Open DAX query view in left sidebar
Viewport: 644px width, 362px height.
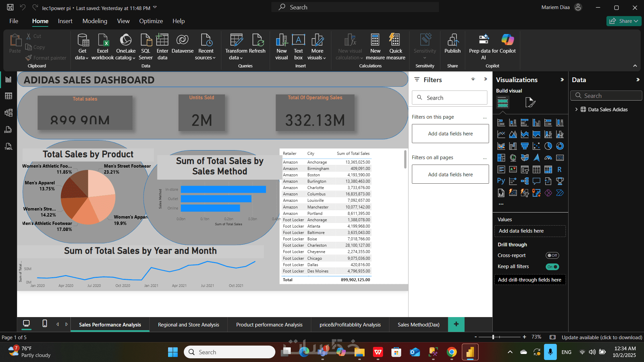click(x=8, y=130)
